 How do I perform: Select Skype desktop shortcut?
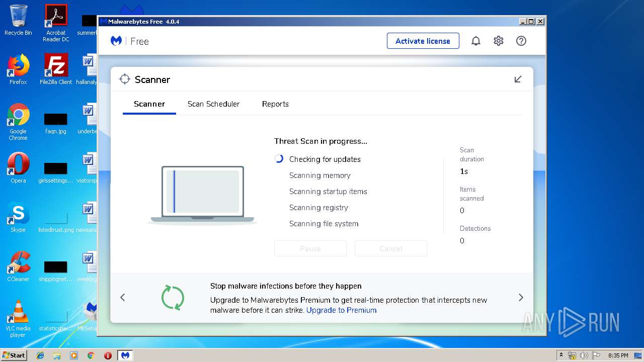coord(18,217)
